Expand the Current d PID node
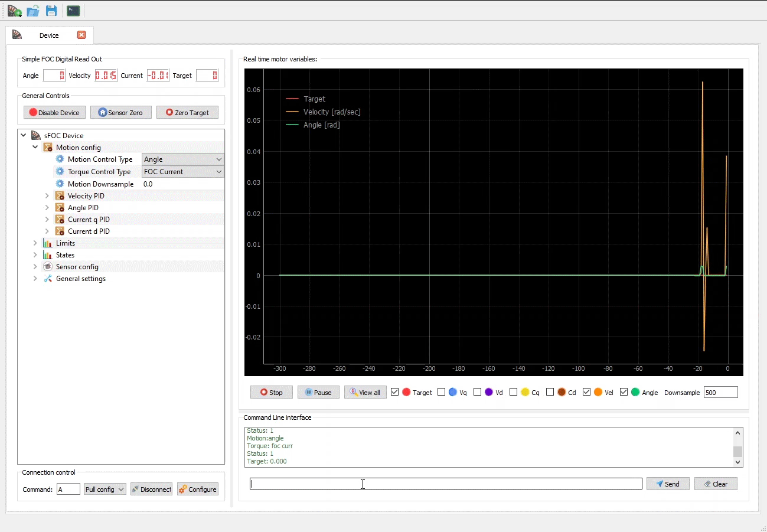This screenshot has height=532, width=767. coord(47,231)
